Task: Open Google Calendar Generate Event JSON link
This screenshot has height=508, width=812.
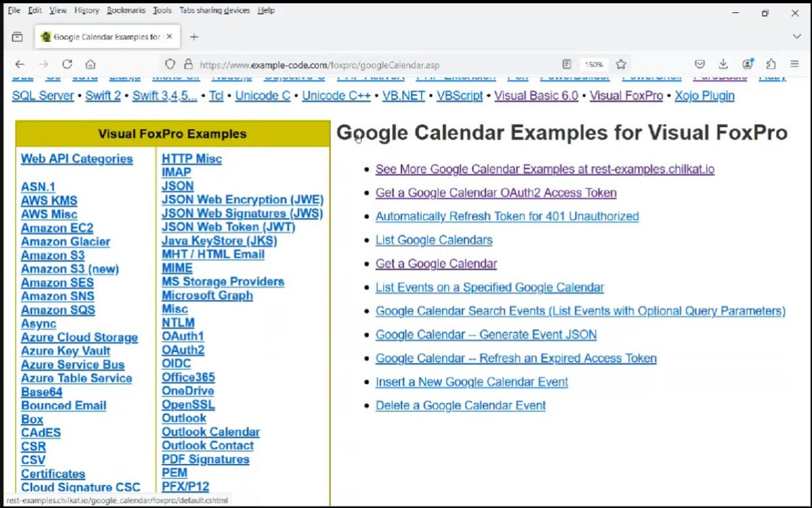Action: (x=487, y=335)
